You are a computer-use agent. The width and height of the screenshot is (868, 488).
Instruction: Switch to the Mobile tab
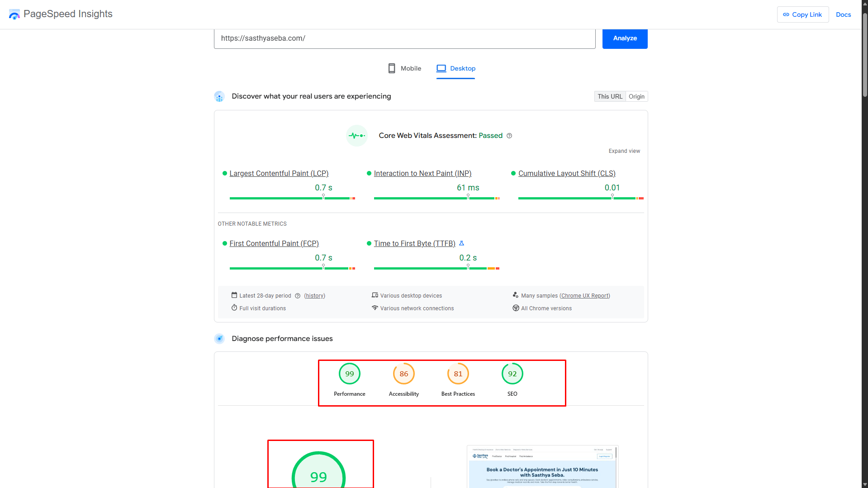point(404,68)
